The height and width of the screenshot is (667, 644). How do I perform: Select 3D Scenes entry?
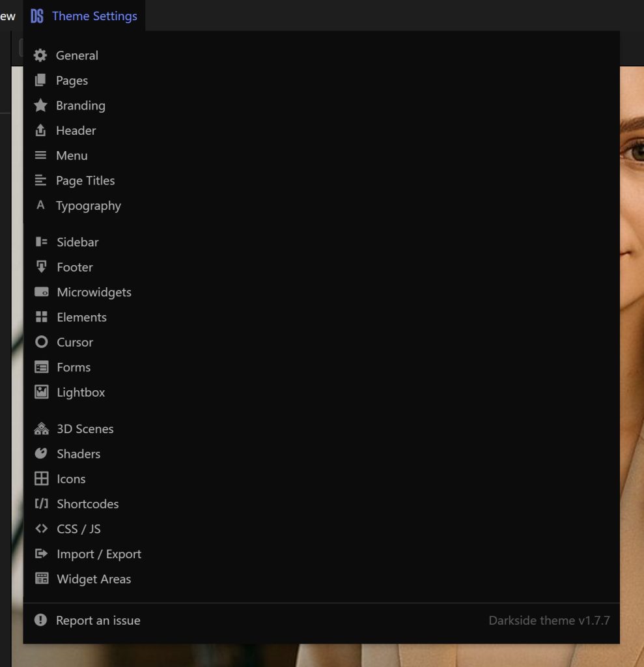point(85,429)
